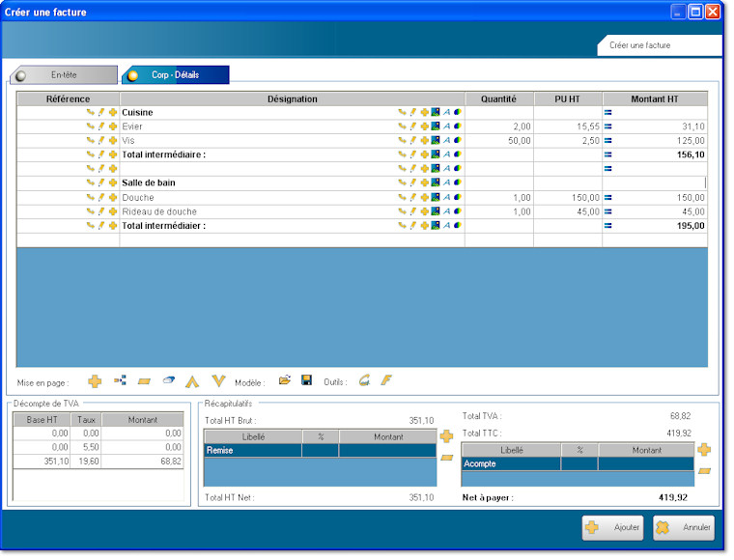Click the image icon in the Evier row
Image resolution: width=734 pixels, height=560 pixels.
[436, 126]
